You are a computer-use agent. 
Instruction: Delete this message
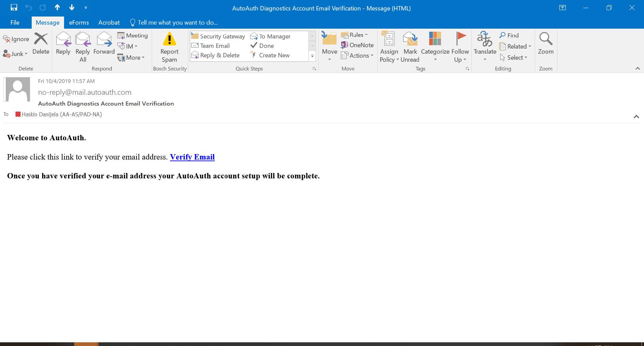(41, 44)
